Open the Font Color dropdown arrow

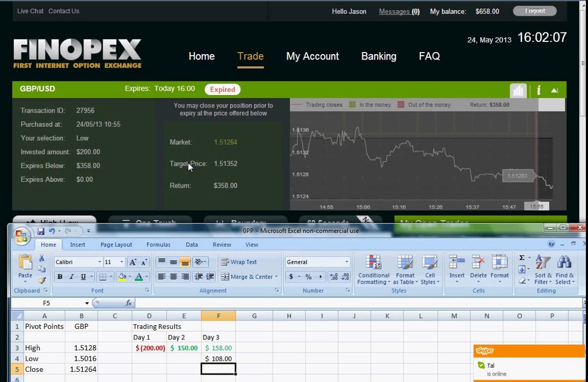(146, 276)
